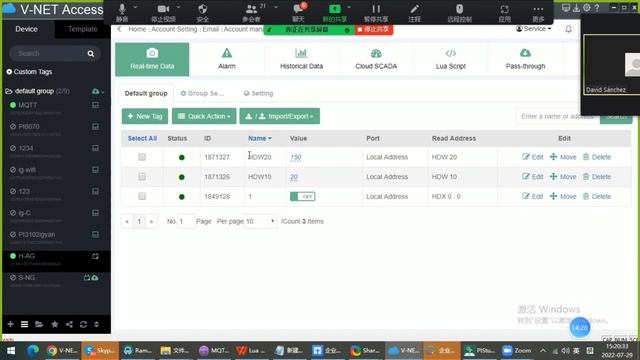
Task: Click the sort arrows icon in sidebar footer
Action: [x=97, y=324]
